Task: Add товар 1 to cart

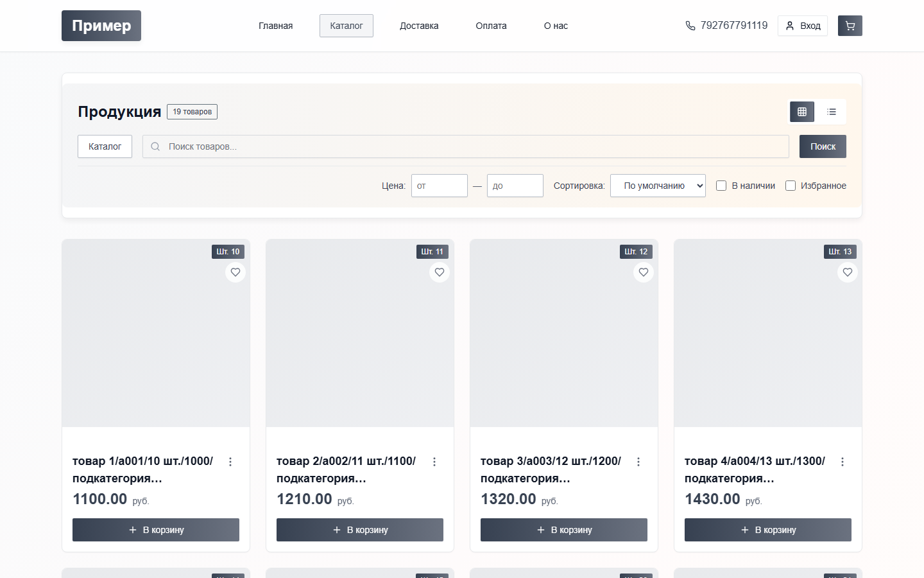Action: 156,530
